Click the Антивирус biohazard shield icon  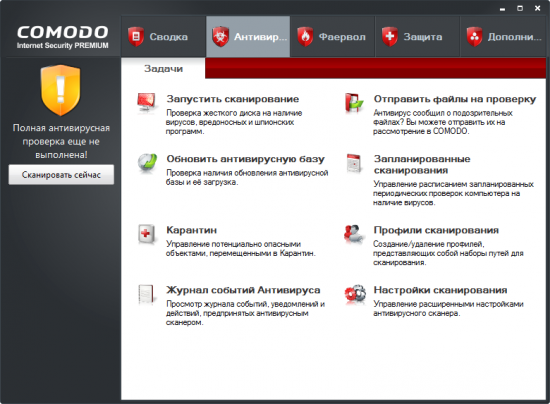(221, 36)
